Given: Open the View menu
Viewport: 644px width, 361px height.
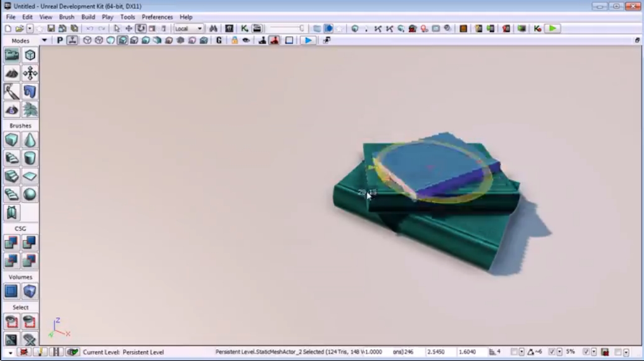Looking at the screenshot, I should pos(45,17).
